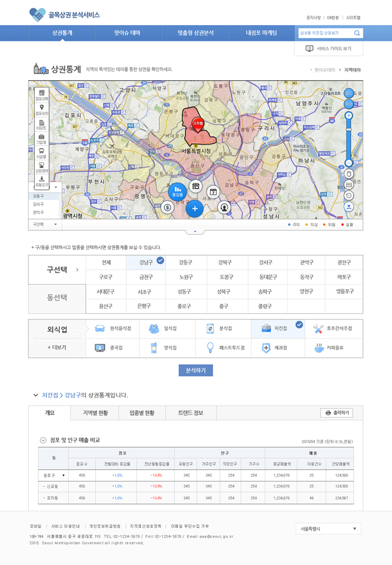Click the blue plus circle on map

[195, 209]
